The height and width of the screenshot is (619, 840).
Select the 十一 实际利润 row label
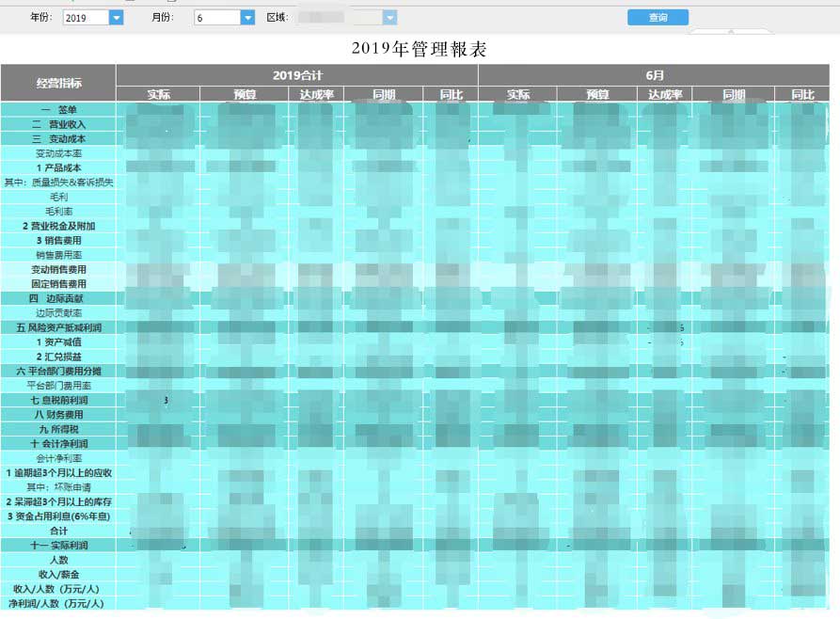tap(58, 545)
